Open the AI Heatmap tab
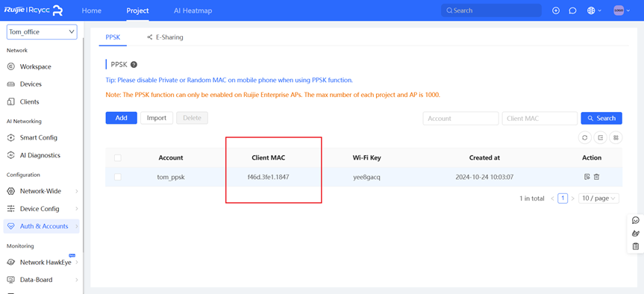This screenshot has width=644, height=294. point(193,10)
